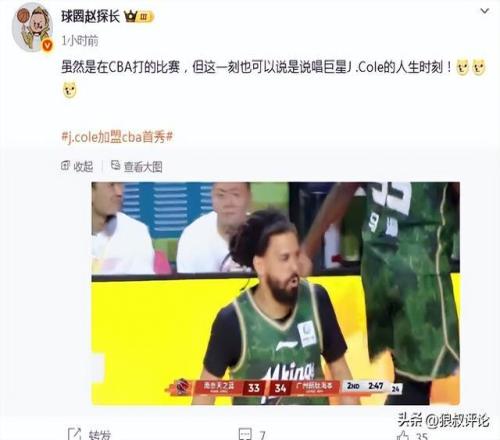Click the like count 35
500x440 pixels.
(x=422, y=436)
